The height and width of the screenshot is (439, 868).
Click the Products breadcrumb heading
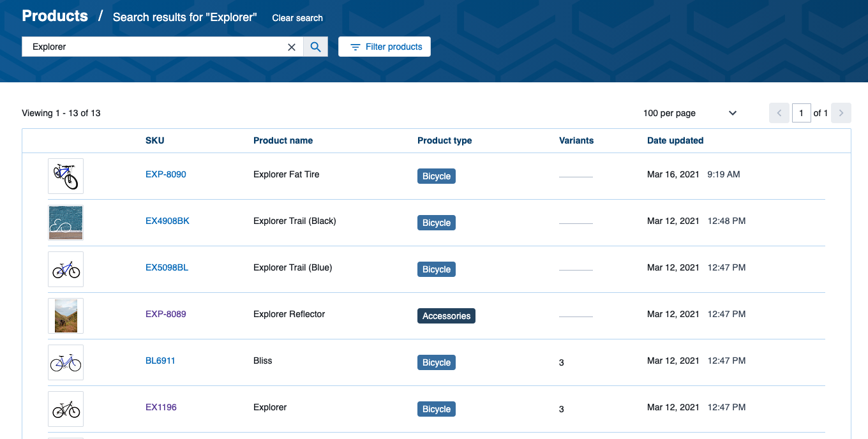click(55, 16)
